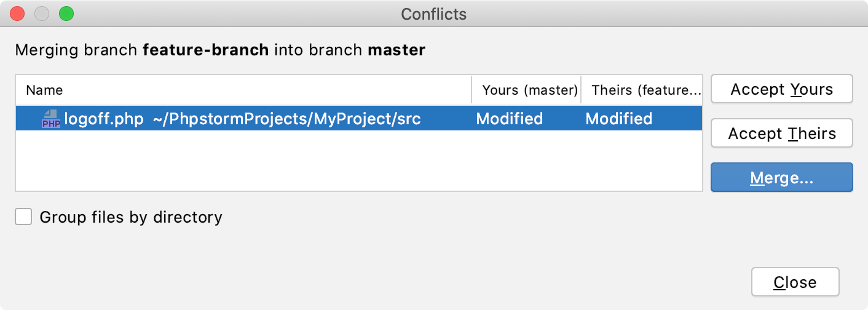This screenshot has height=310, width=868.
Task: Click the PHP file icon beside logoff.php
Action: coord(51,119)
